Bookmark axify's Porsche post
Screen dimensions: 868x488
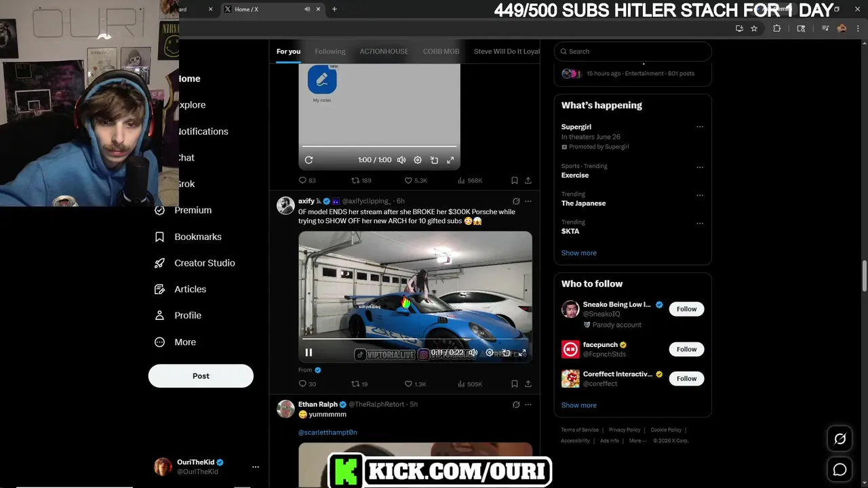[515, 384]
